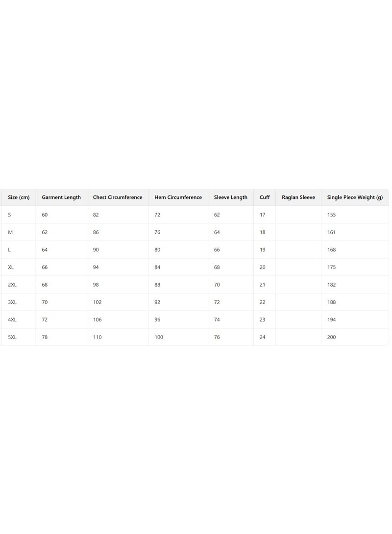Click the 5XL size row label
The width and height of the screenshot is (392, 534).
click(x=12, y=337)
